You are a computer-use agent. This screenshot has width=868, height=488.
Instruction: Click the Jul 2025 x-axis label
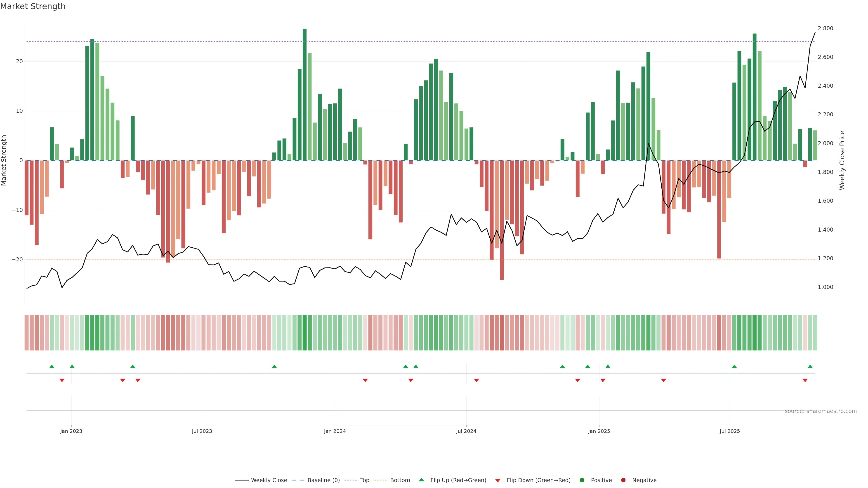pos(729,431)
